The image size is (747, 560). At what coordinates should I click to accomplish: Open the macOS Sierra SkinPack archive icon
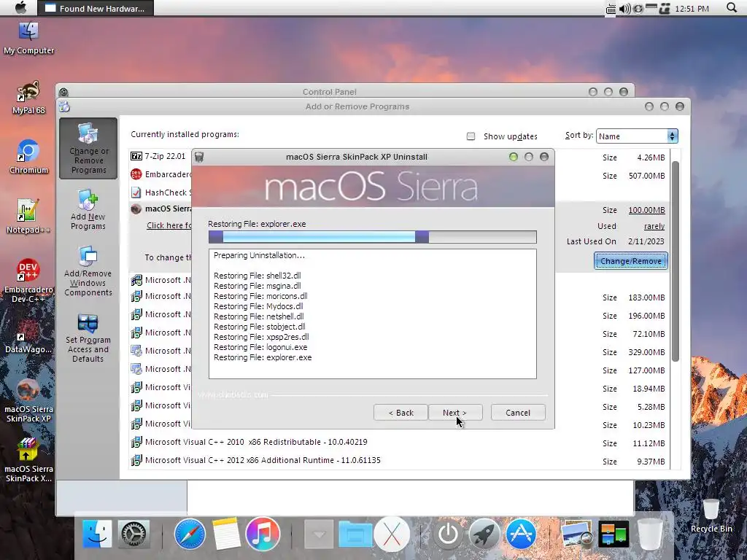(x=28, y=460)
